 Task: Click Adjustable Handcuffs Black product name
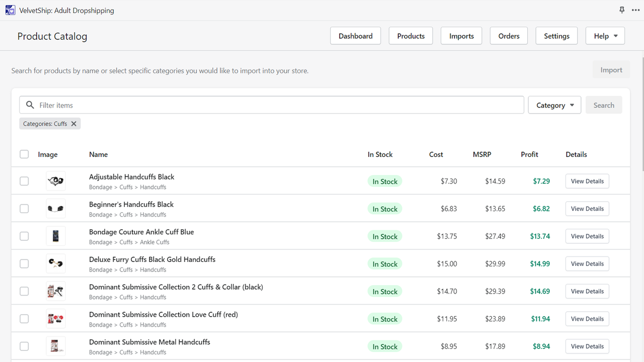click(132, 177)
